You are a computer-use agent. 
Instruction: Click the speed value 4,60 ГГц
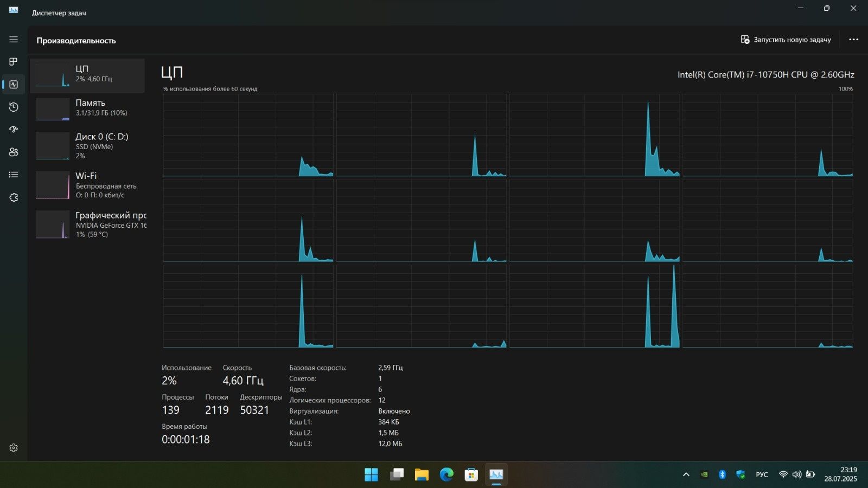(x=243, y=381)
